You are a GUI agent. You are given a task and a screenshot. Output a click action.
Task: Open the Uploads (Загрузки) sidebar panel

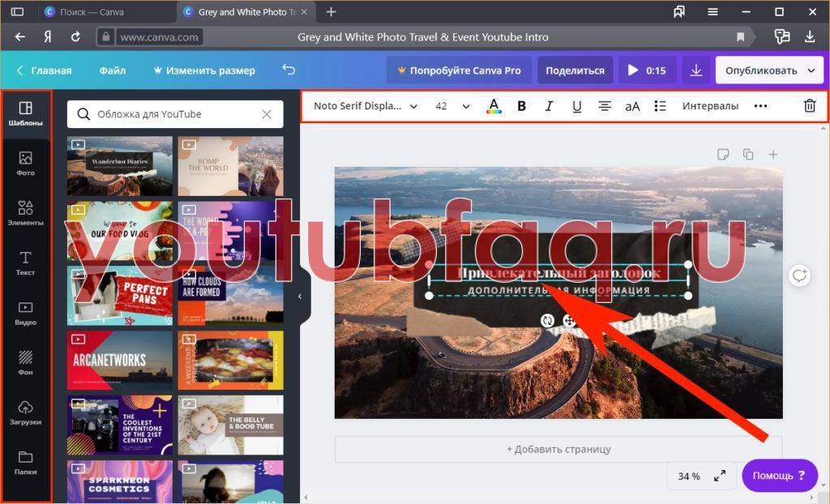26,412
